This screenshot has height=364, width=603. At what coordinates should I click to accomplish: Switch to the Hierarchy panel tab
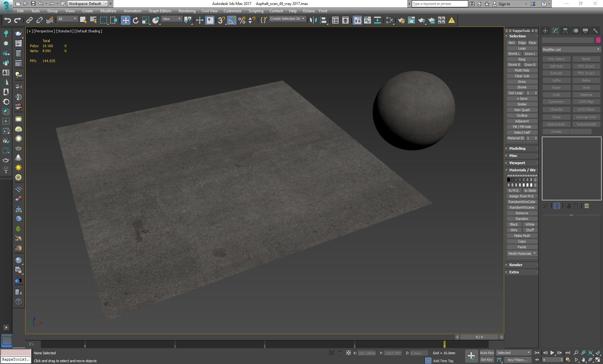(x=565, y=31)
